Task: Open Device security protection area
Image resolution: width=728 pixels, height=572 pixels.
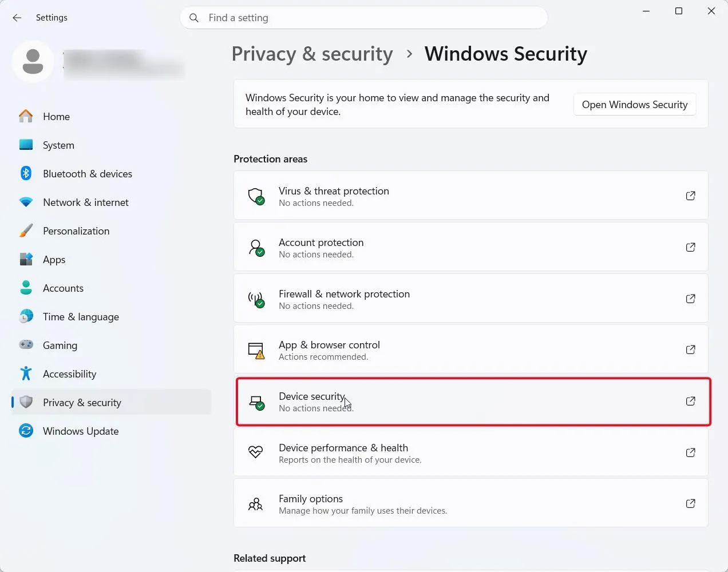Action: (473, 402)
